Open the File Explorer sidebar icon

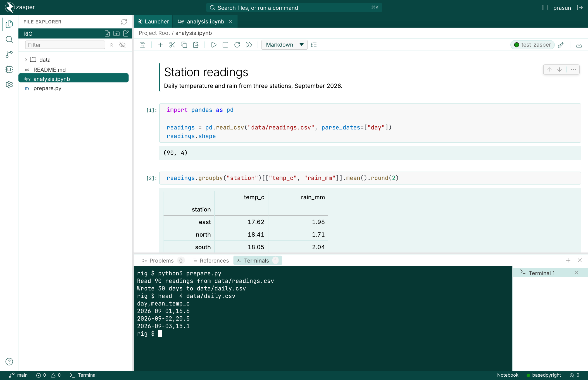click(x=9, y=24)
